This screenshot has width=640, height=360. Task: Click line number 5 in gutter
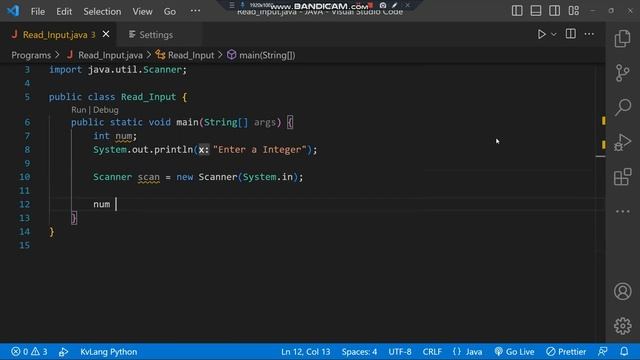[27, 97]
